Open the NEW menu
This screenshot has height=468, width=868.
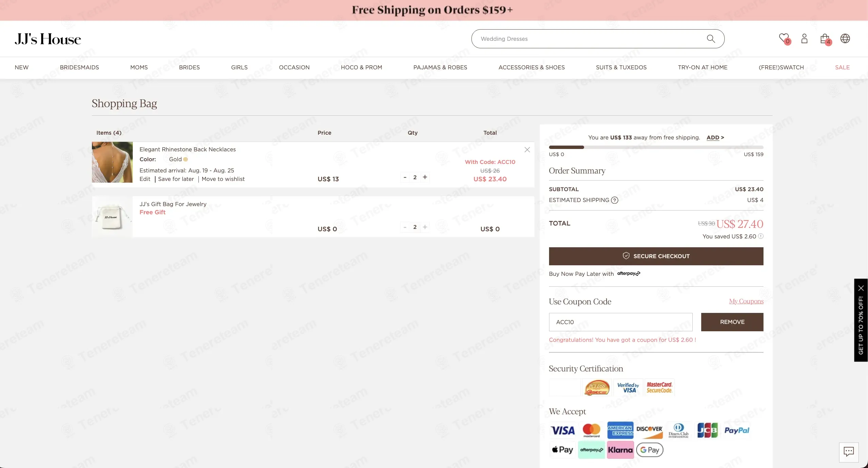[22, 67]
